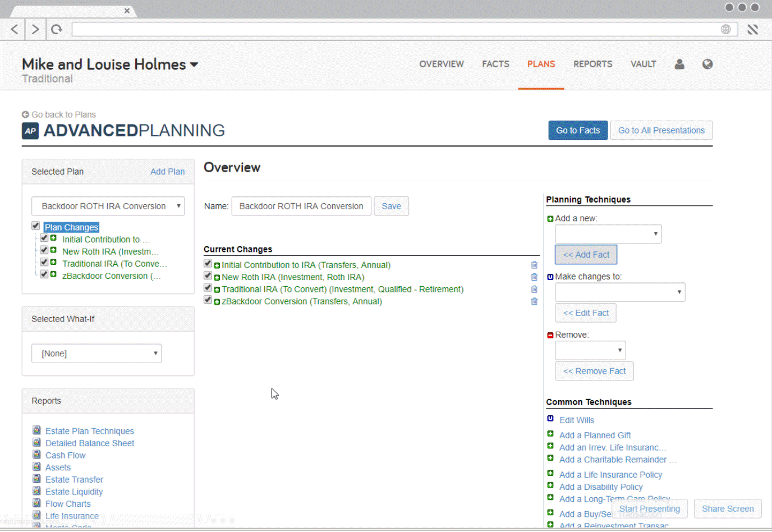This screenshot has width=772, height=532.
Task: Close the browser tab with X
Action: (x=127, y=11)
